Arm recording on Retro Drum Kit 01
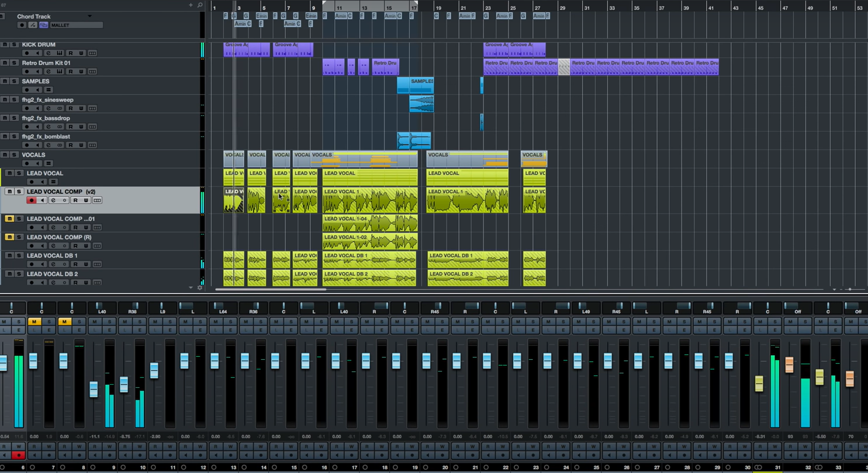Viewport: 868px width, 473px height. pos(27,71)
